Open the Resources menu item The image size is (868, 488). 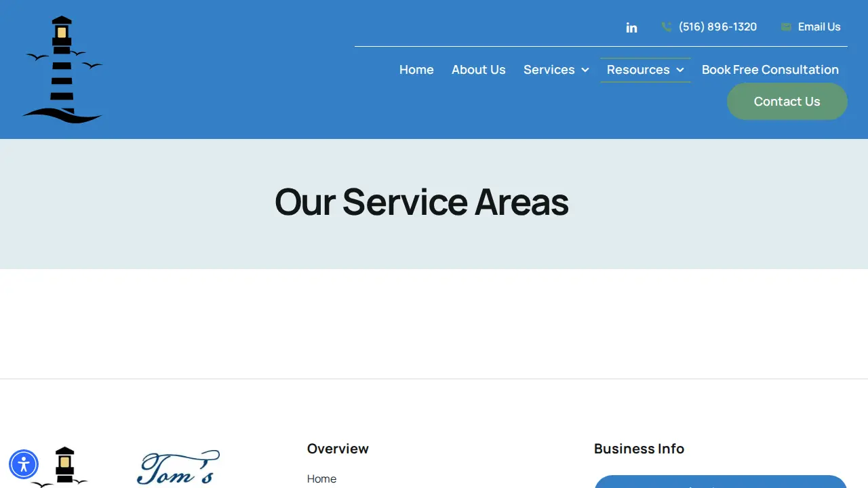coord(638,70)
